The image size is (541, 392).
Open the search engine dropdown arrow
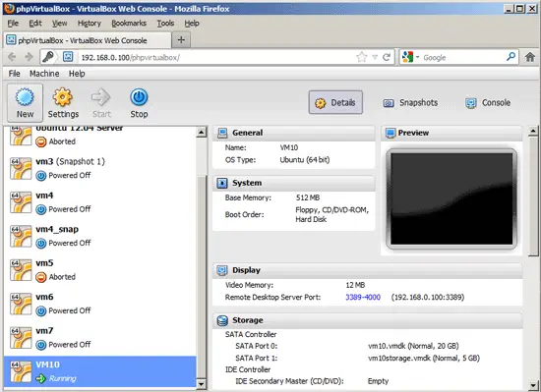[417, 57]
